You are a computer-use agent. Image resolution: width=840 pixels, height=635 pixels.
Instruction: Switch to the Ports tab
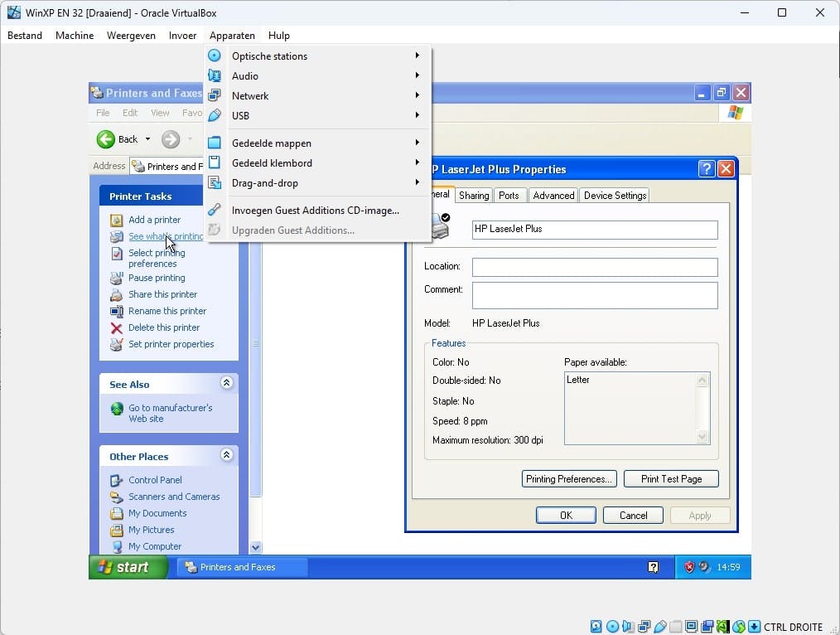509,196
